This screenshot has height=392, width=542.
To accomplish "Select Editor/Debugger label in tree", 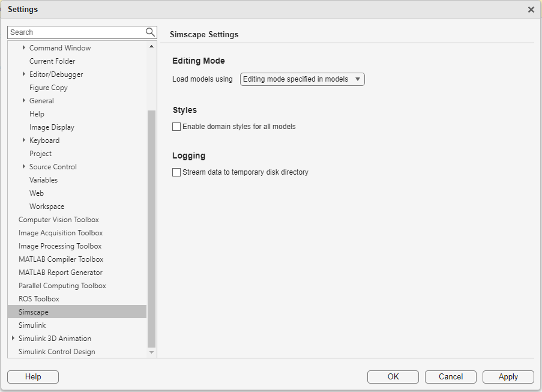I will [56, 74].
